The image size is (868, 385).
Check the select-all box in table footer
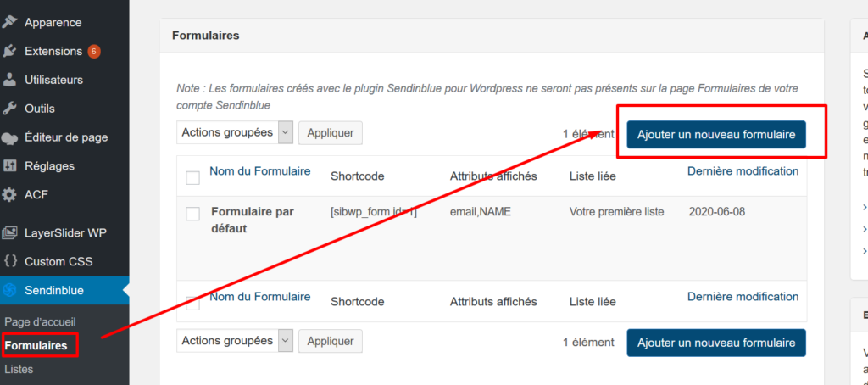192,303
